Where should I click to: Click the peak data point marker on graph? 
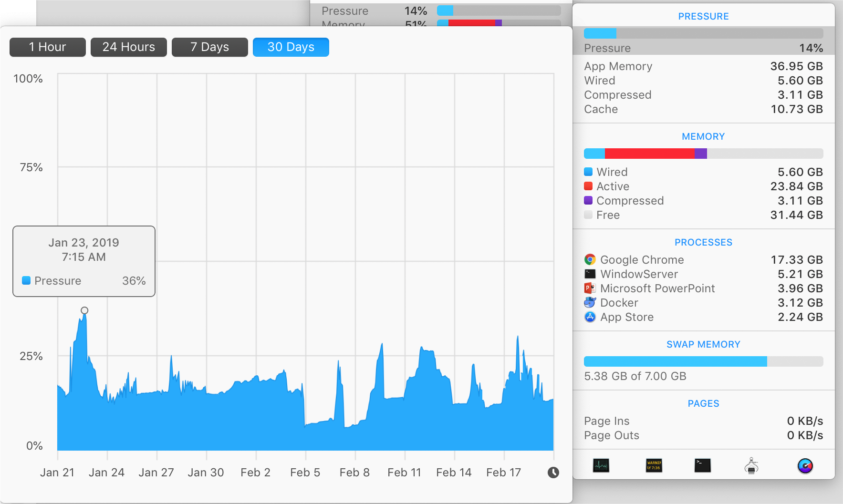click(x=84, y=310)
